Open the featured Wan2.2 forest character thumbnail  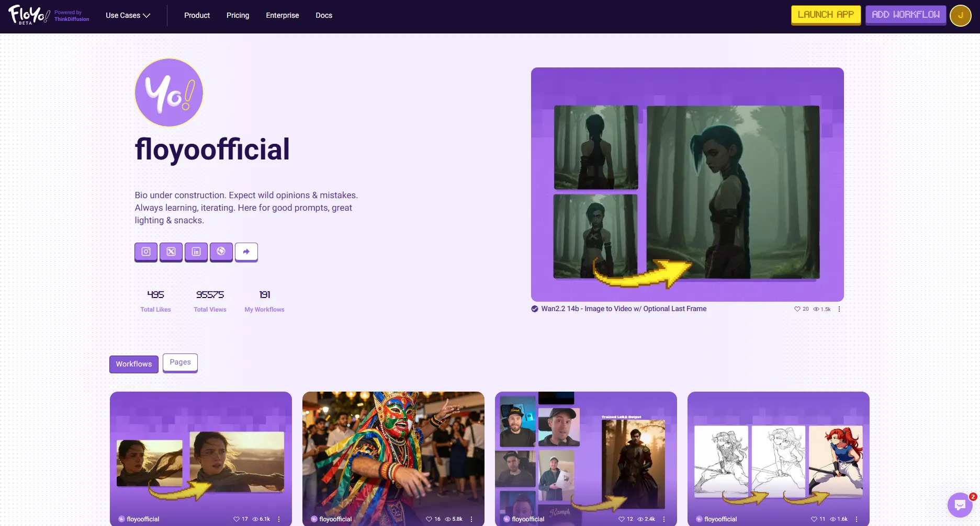[x=688, y=185]
